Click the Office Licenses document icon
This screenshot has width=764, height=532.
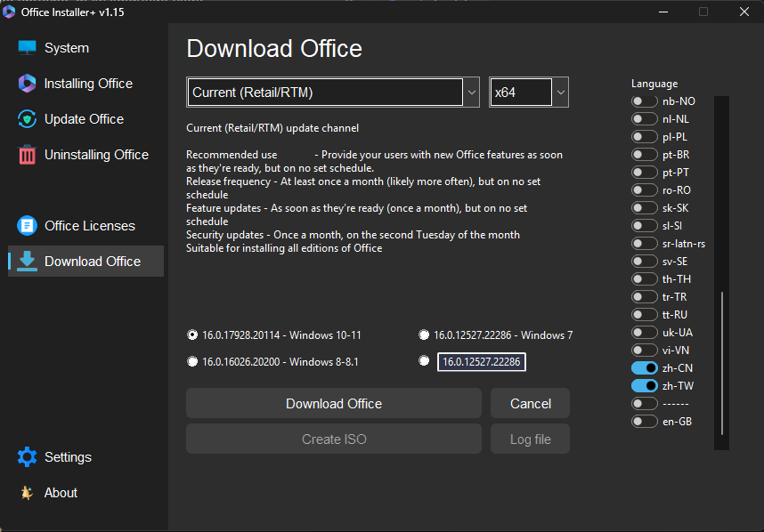point(27,226)
